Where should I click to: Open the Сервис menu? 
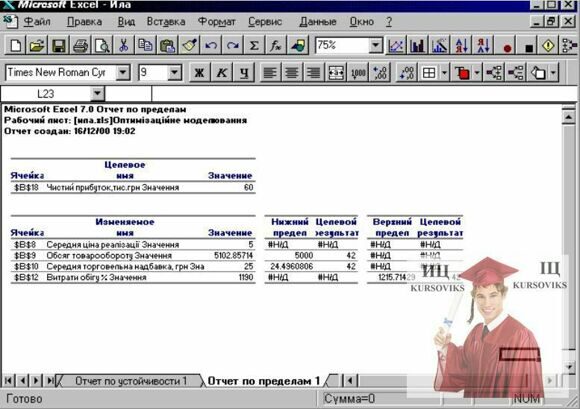[265, 22]
